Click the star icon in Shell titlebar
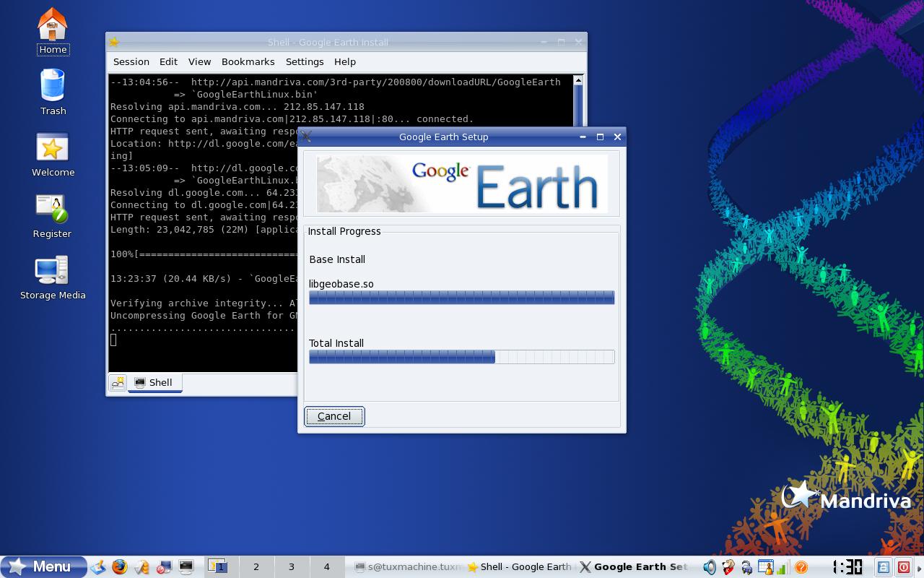This screenshot has height=578, width=924. pyautogui.click(x=114, y=42)
